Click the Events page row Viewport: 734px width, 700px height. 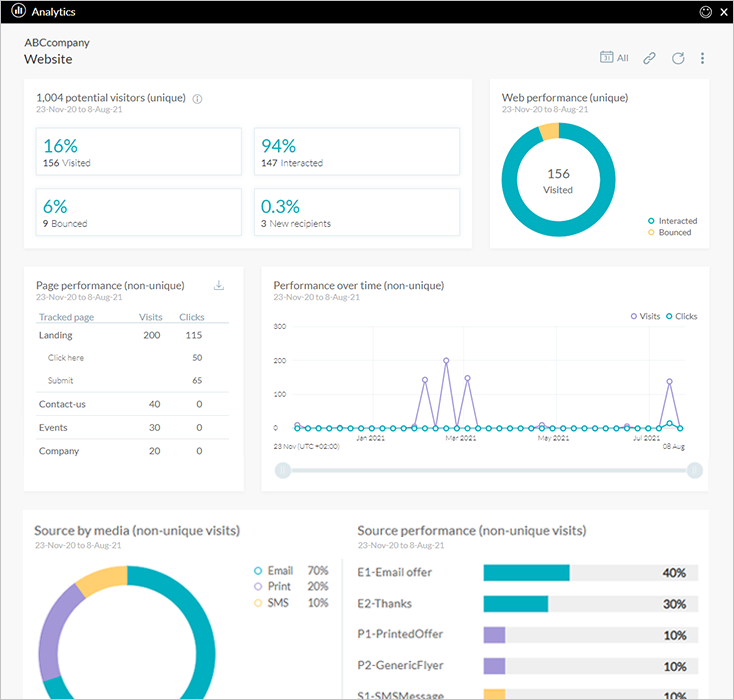132,427
